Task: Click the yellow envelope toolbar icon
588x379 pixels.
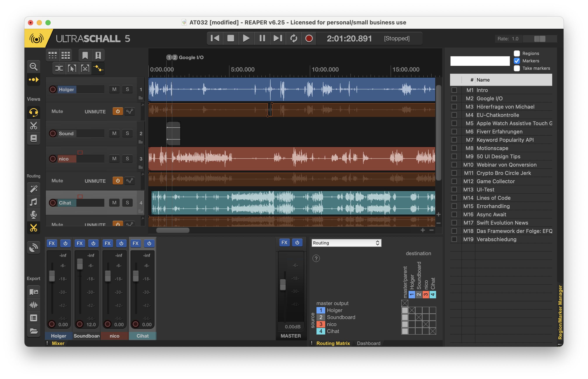Action: pyautogui.click(x=98, y=68)
